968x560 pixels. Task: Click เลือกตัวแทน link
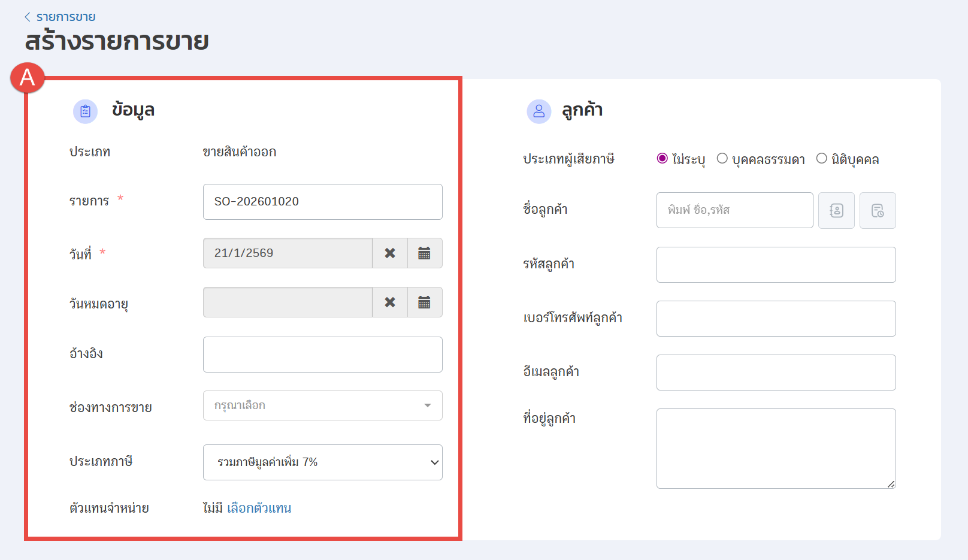[259, 508]
